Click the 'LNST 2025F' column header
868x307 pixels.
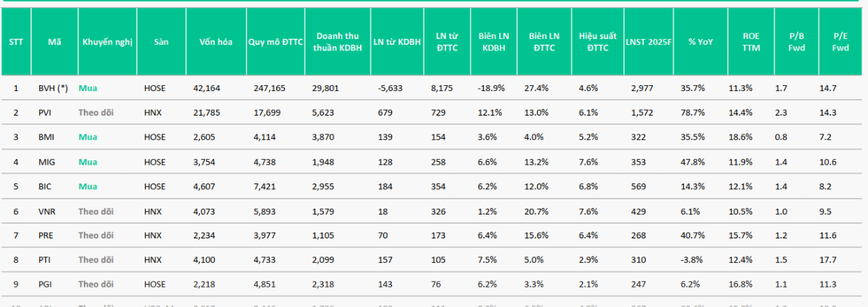pos(649,42)
